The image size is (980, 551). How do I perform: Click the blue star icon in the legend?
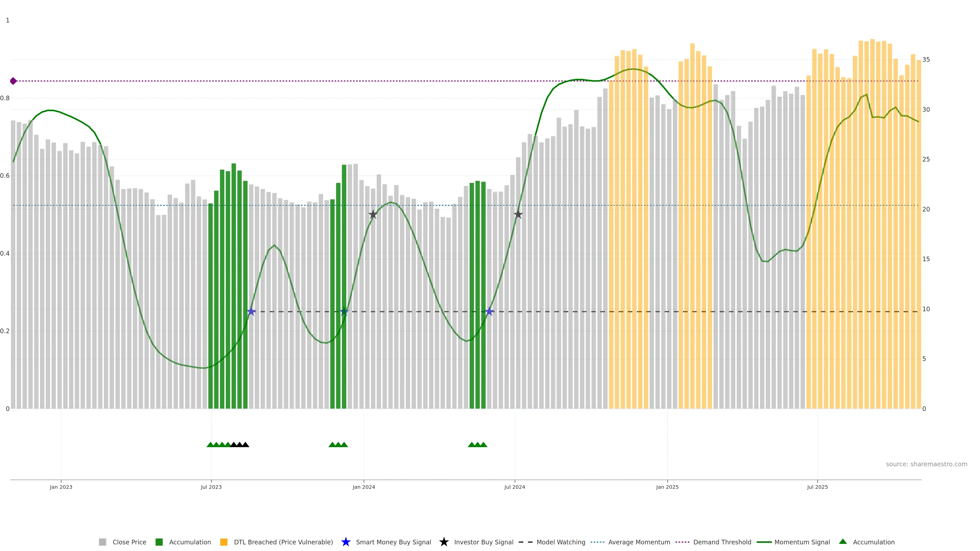(x=346, y=542)
